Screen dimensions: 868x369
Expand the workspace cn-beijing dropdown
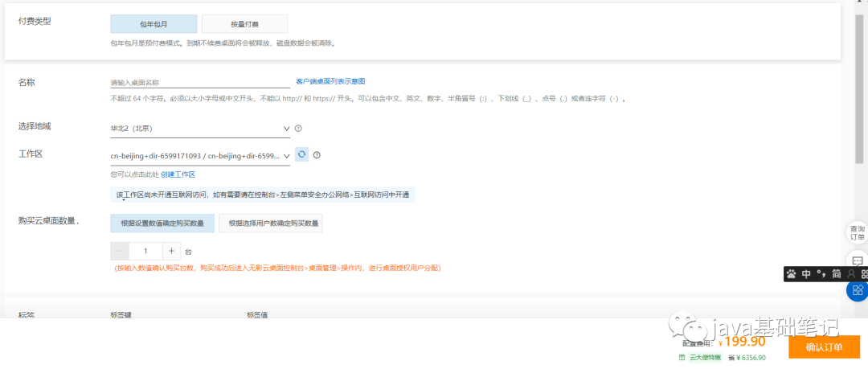click(x=200, y=156)
